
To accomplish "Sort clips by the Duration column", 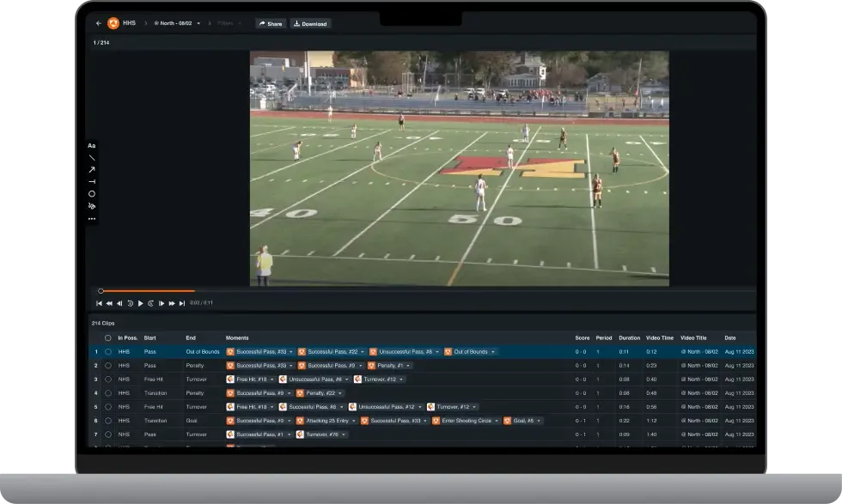I will coord(630,337).
